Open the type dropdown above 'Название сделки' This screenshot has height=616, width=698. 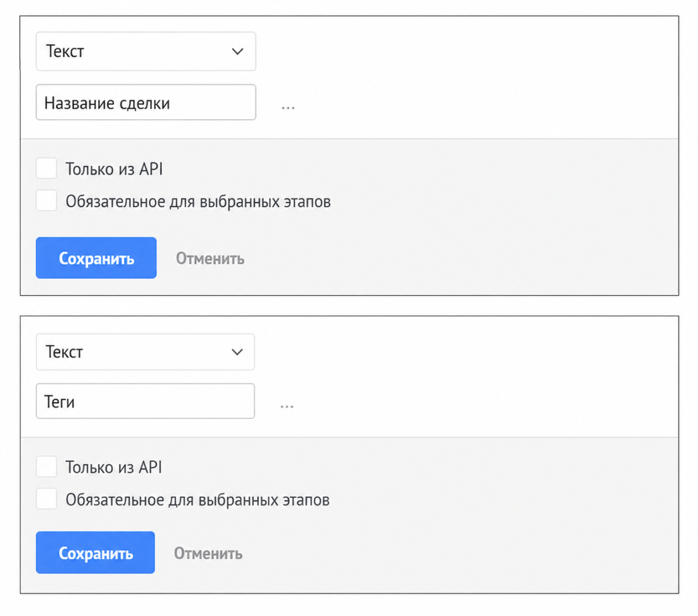pyautogui.click(x=145, y=51)
